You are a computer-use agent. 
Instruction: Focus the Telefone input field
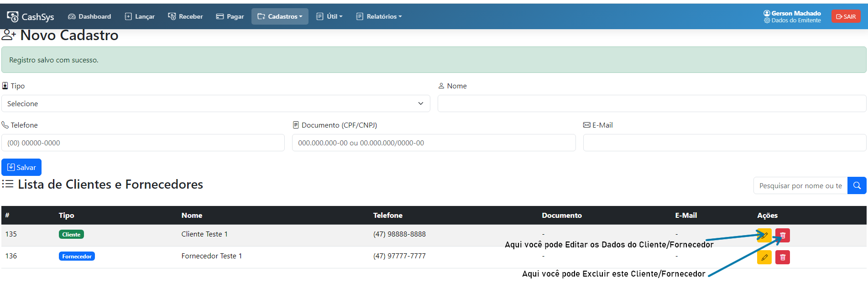[143, 143]
